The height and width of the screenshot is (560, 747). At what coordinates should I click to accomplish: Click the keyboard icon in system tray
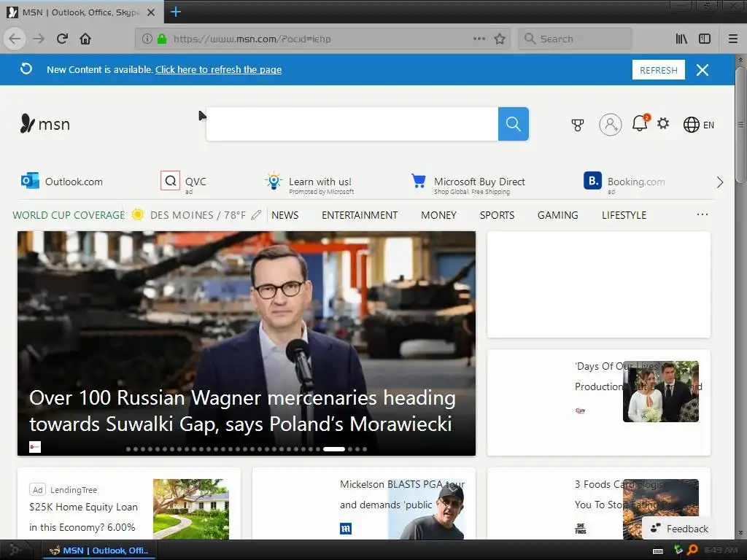tap(658, 551)
